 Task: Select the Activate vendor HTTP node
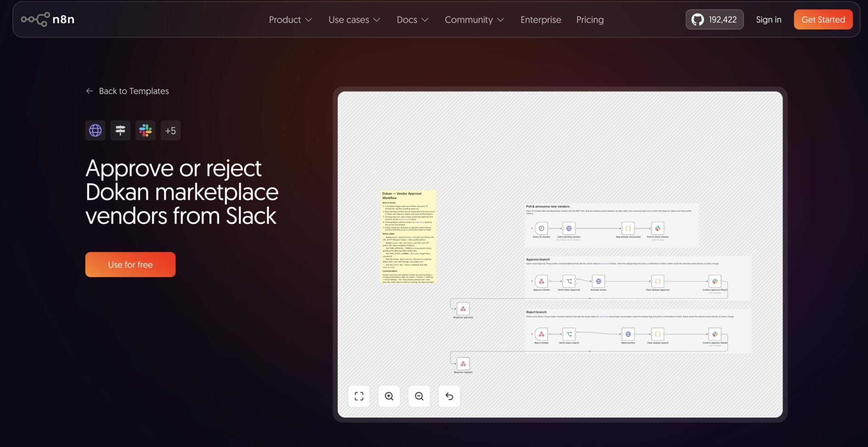(x=599, y=282)
